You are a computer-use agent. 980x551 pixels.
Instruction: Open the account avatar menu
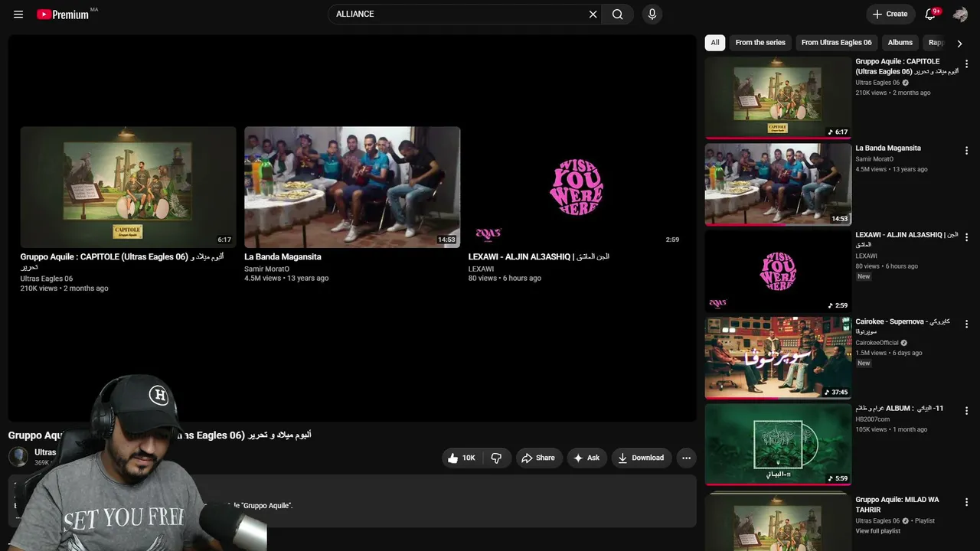point(960,14)
